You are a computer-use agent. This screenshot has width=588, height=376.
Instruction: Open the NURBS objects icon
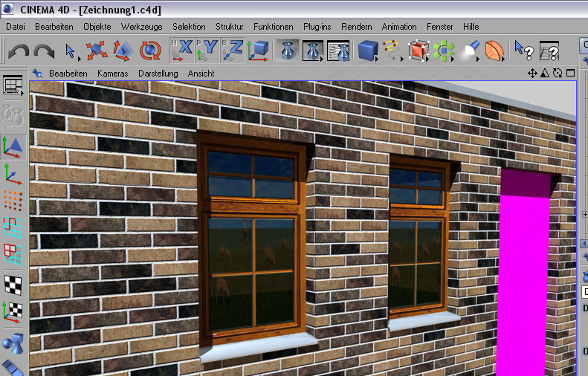tap(418, 51)
